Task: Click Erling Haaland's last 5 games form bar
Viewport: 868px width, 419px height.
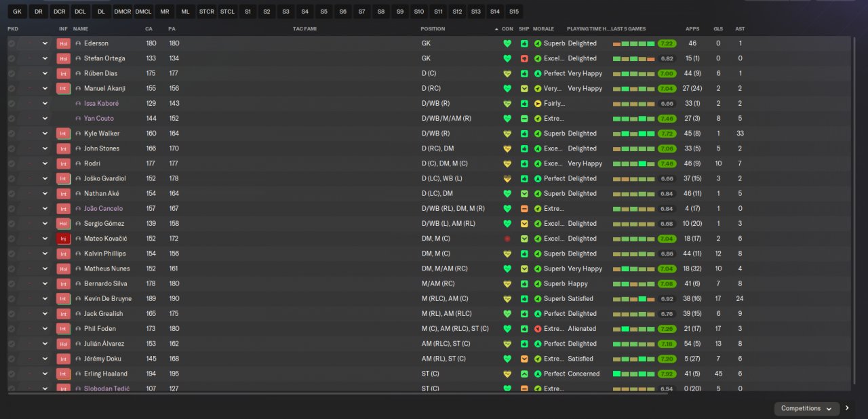Action: tap(633, 374)
